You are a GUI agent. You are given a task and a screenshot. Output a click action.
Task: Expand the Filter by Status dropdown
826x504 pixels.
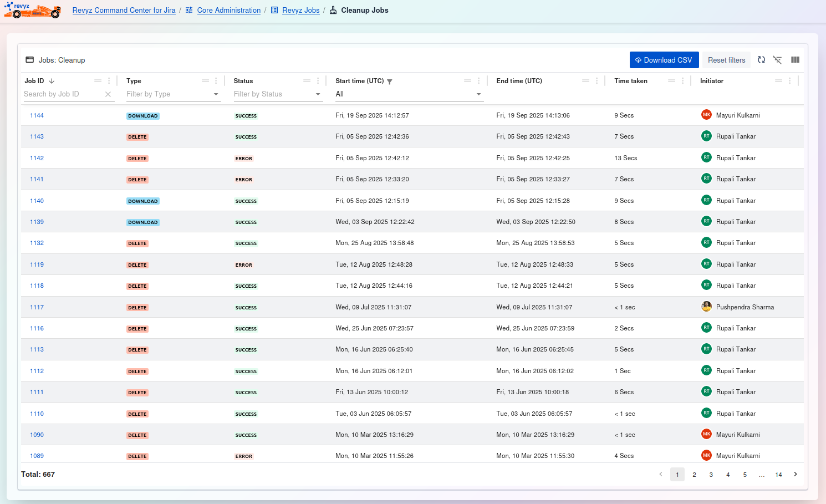tap(318, 94)
